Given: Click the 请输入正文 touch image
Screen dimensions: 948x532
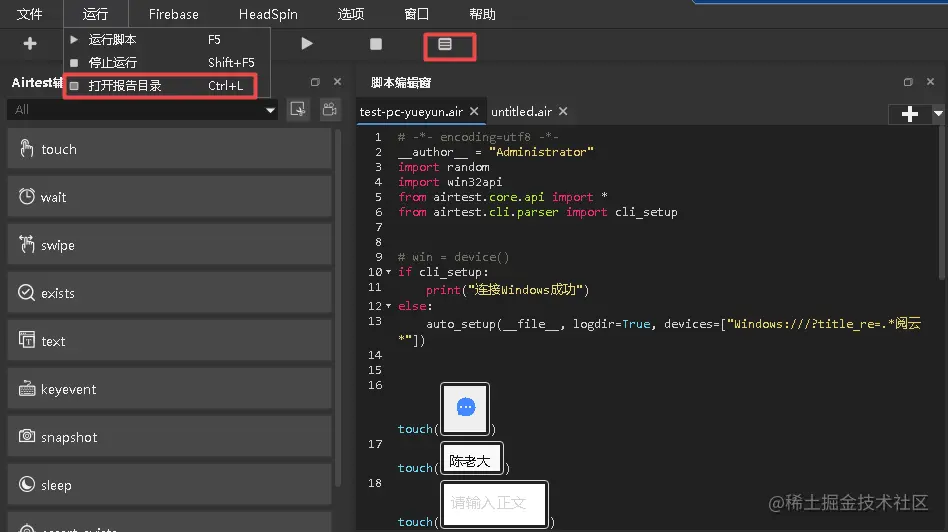Looking at the screenshot, I should [x=494, y=504].
